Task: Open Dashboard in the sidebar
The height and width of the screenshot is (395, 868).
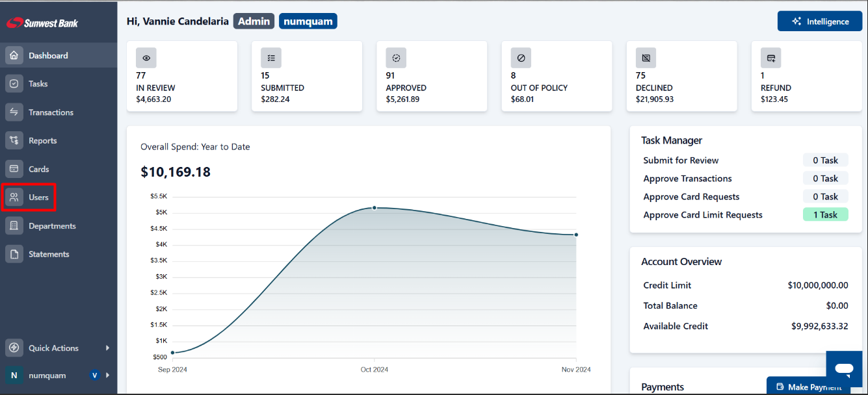Action: [x=59, y=55]
